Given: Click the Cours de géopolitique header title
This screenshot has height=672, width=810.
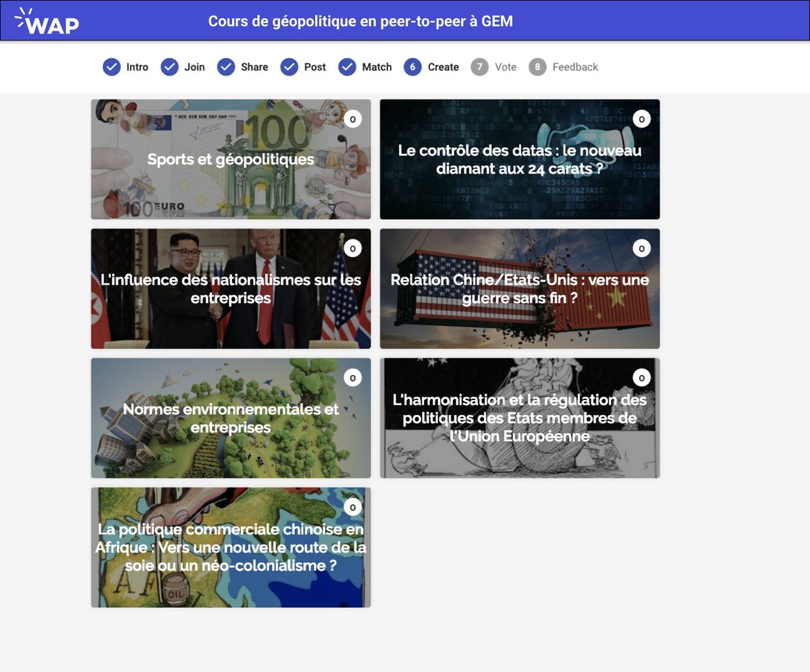Looking at the screenshot, I should point(360,21).
